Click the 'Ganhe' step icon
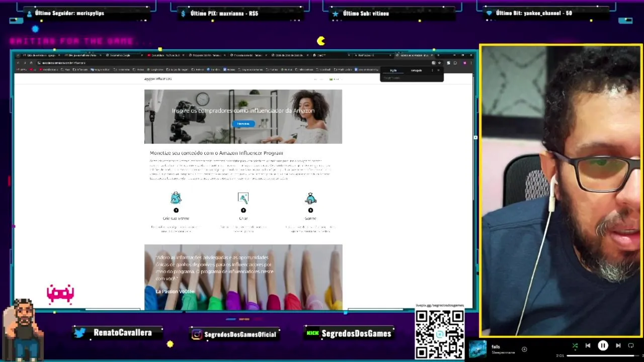644x362 pixels. pyautogui.click(x=310, y=198)
